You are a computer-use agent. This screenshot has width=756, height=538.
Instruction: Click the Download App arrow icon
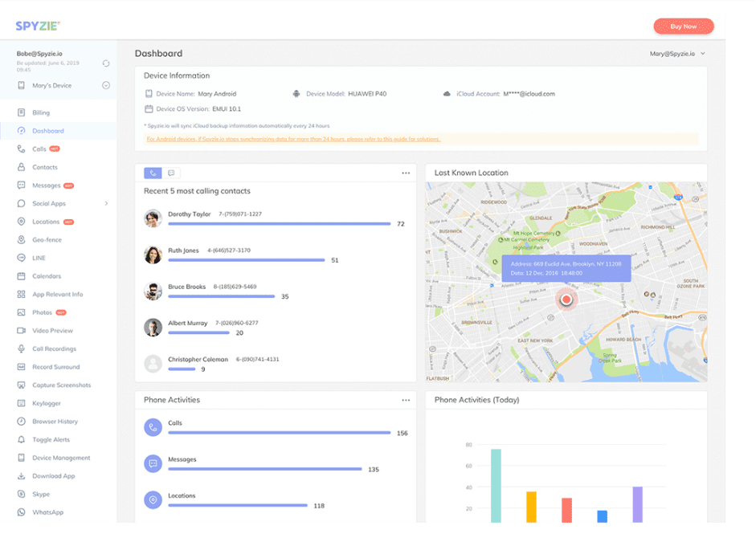click(21, 476)
